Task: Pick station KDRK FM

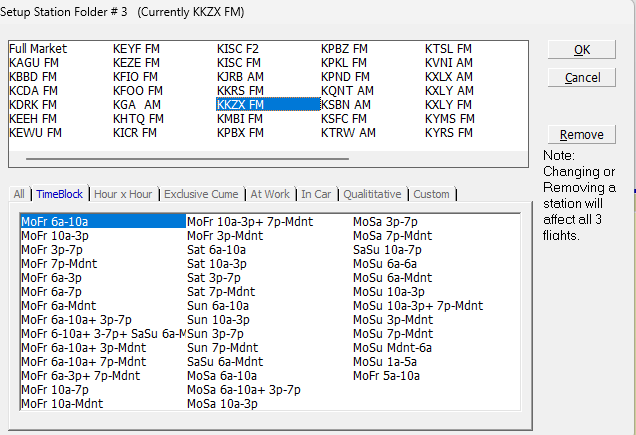Action: [x=33, y=105]
